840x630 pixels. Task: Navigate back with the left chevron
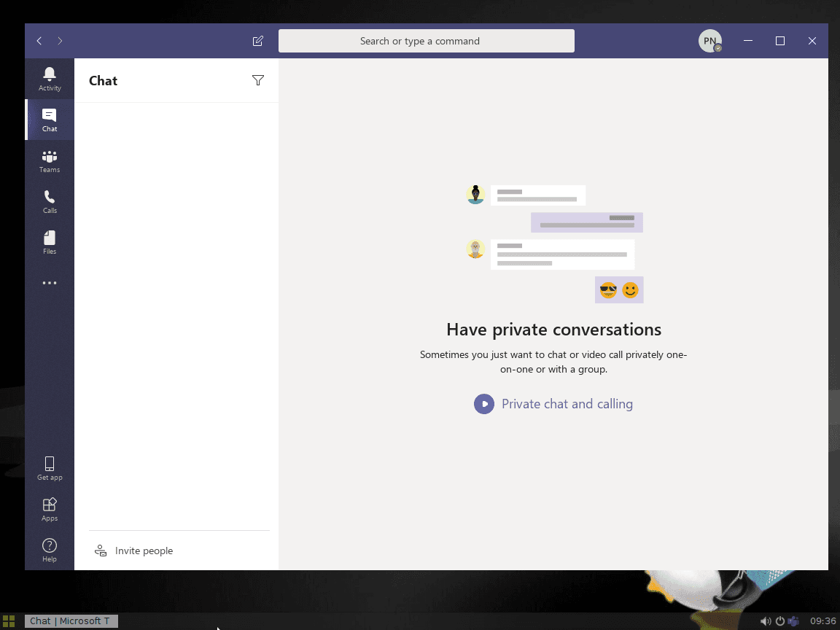point(39,41)
